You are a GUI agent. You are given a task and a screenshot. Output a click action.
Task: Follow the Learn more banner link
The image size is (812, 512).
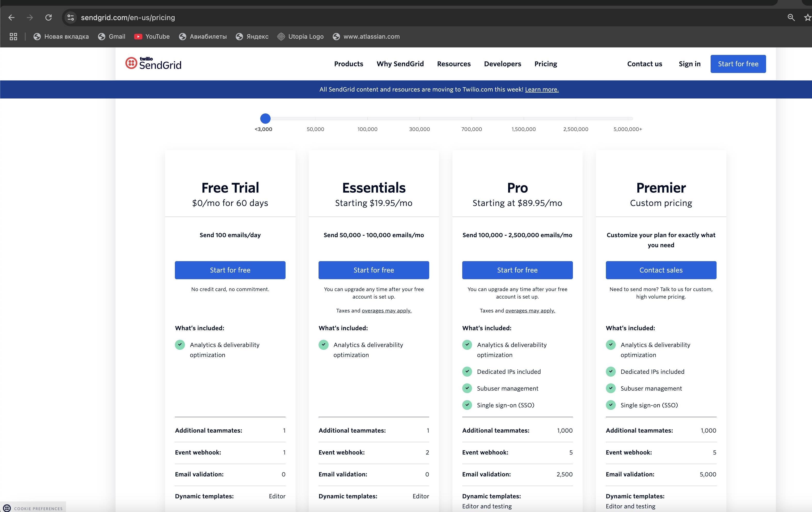pyautogui.click(x=542, y=89)
